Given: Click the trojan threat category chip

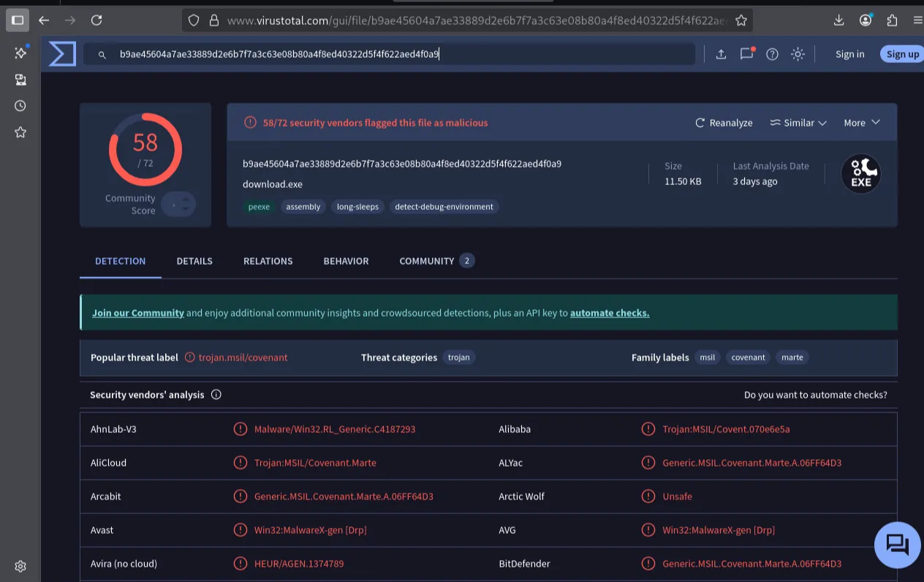Looking at the screenshot, I should pyautogui.click(x=459, y=358).
